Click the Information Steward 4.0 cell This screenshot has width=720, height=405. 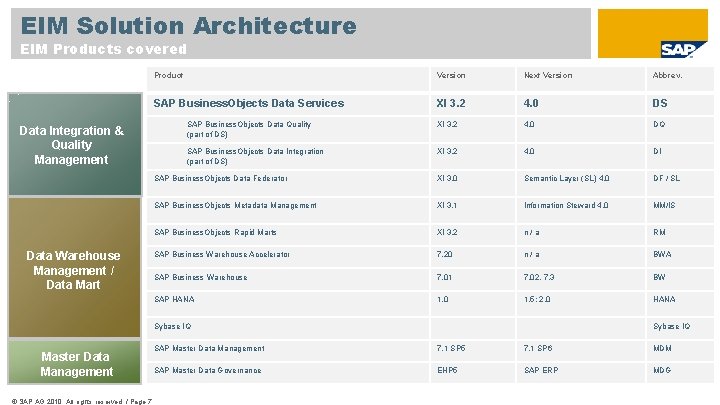(566, 205)
